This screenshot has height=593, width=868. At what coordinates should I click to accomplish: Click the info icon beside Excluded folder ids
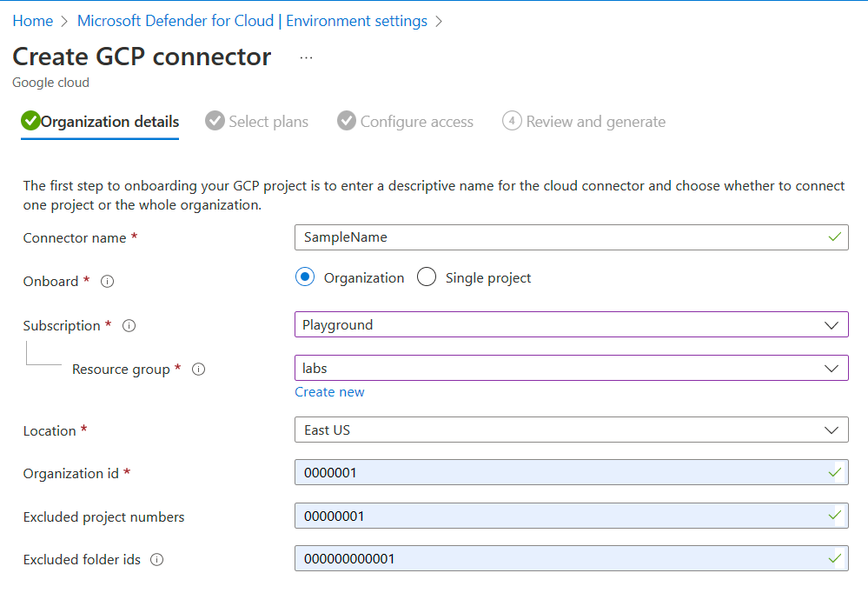[157, 560]
